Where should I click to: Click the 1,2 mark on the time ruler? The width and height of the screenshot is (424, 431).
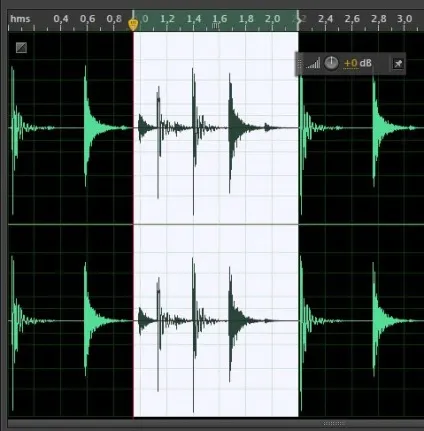tap(167, 19)
